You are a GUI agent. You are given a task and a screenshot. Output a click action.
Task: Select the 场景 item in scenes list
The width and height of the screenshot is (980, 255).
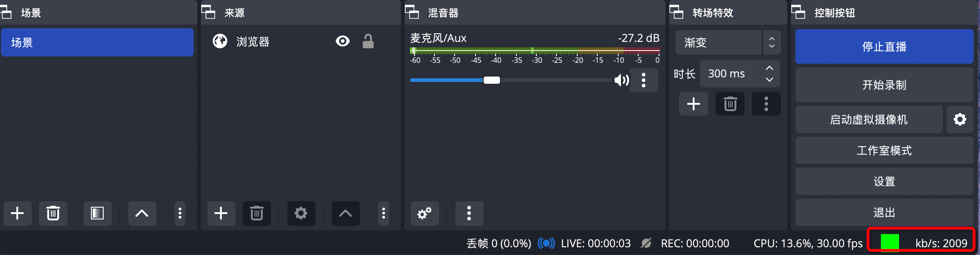click(97, 42)
